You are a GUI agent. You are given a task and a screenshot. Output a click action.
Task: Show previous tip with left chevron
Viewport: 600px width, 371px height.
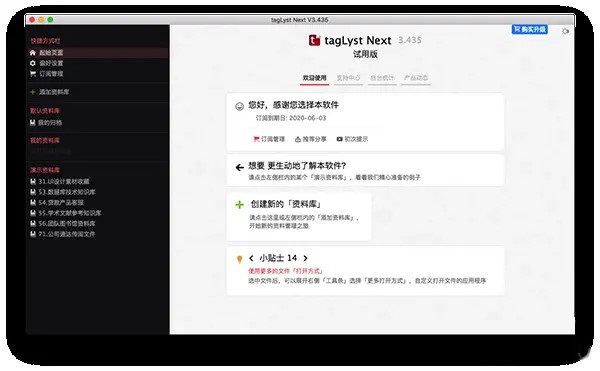tap(251, 259)
